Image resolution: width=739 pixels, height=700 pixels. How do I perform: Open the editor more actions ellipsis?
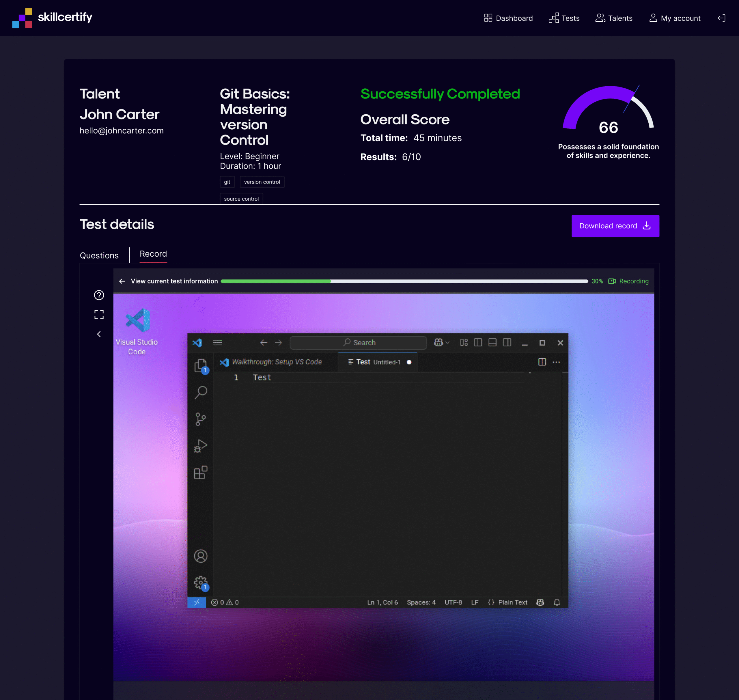(556, 362)
